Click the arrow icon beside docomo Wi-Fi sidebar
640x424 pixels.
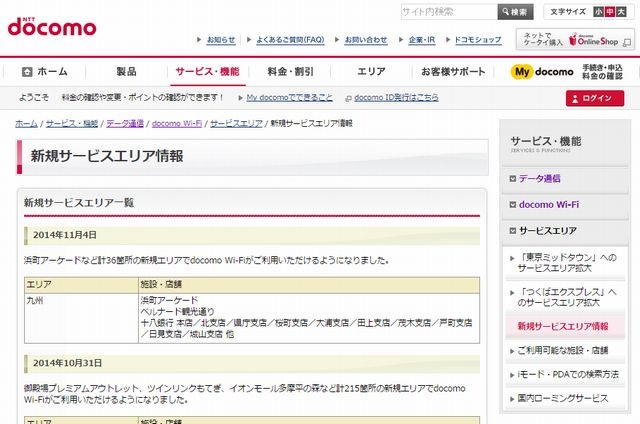click(x=513, y=204)
